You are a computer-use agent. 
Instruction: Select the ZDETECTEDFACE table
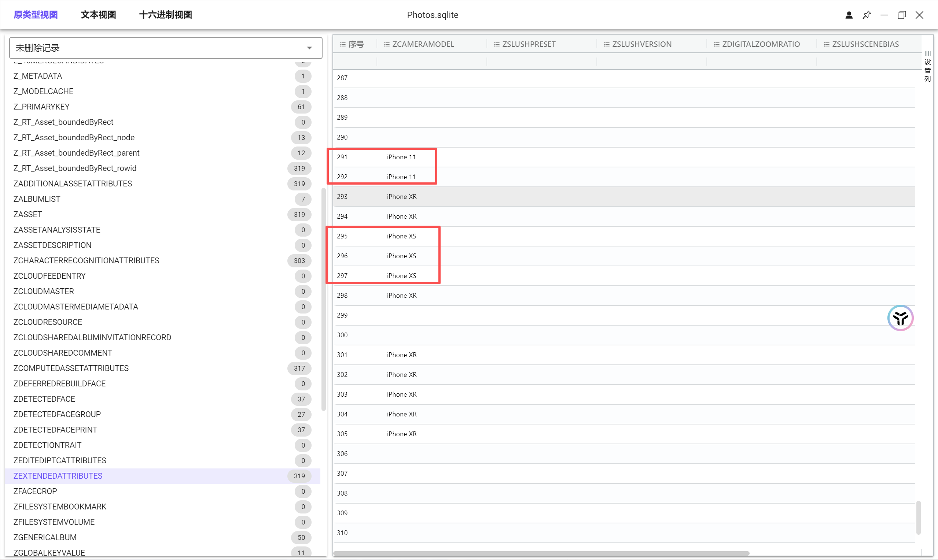44,399
